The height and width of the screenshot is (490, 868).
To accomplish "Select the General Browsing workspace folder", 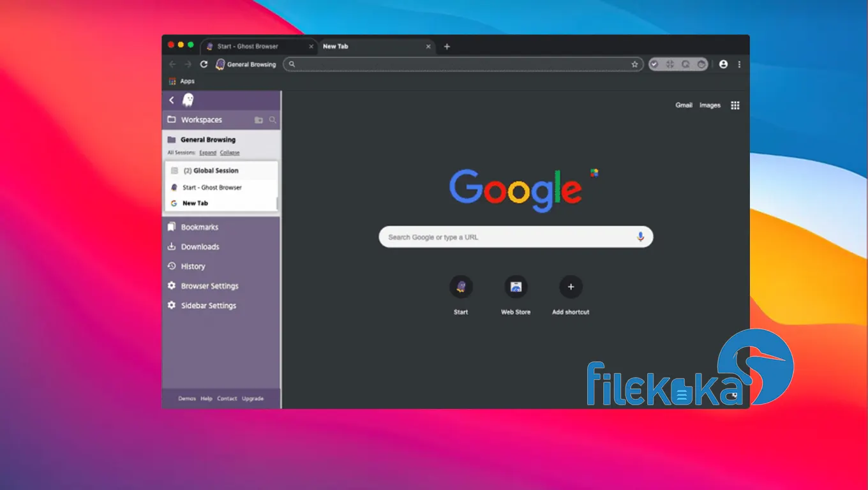I will (202, 140).
